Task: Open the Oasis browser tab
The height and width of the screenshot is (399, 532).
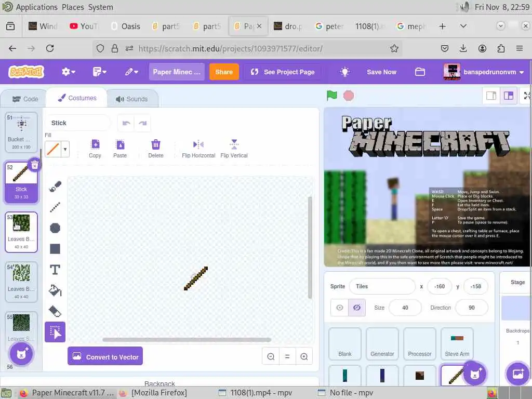Action: click(x=126, y=26)
